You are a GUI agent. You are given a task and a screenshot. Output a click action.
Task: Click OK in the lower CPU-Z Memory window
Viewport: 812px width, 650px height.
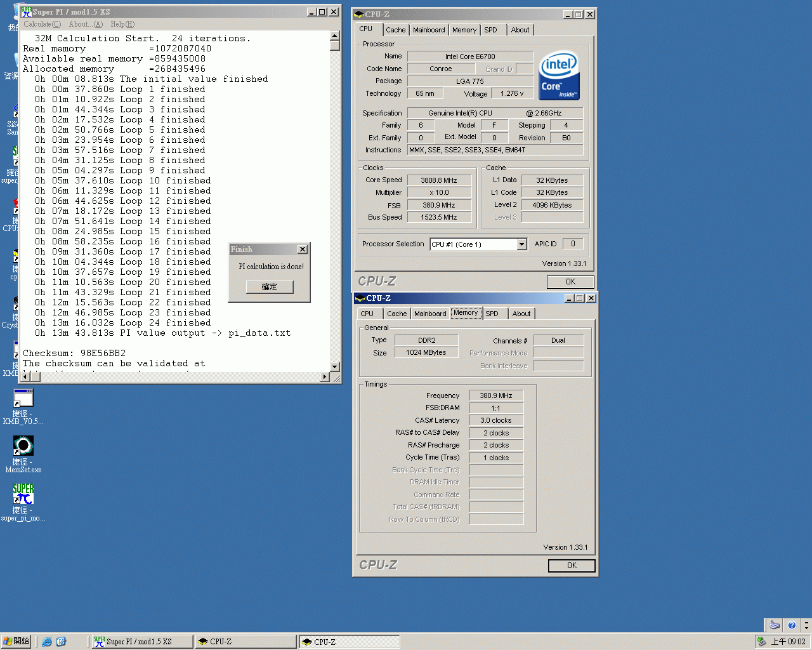coord(572,566)
